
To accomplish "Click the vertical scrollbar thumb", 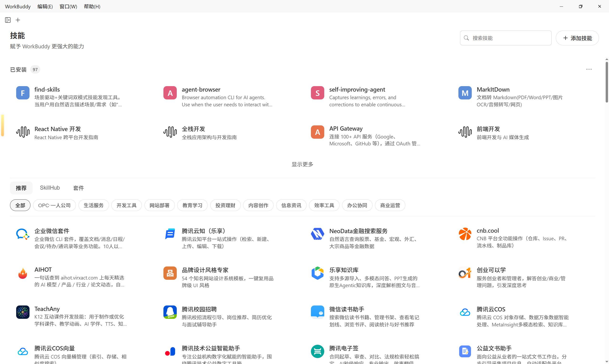I will (607, 82).
